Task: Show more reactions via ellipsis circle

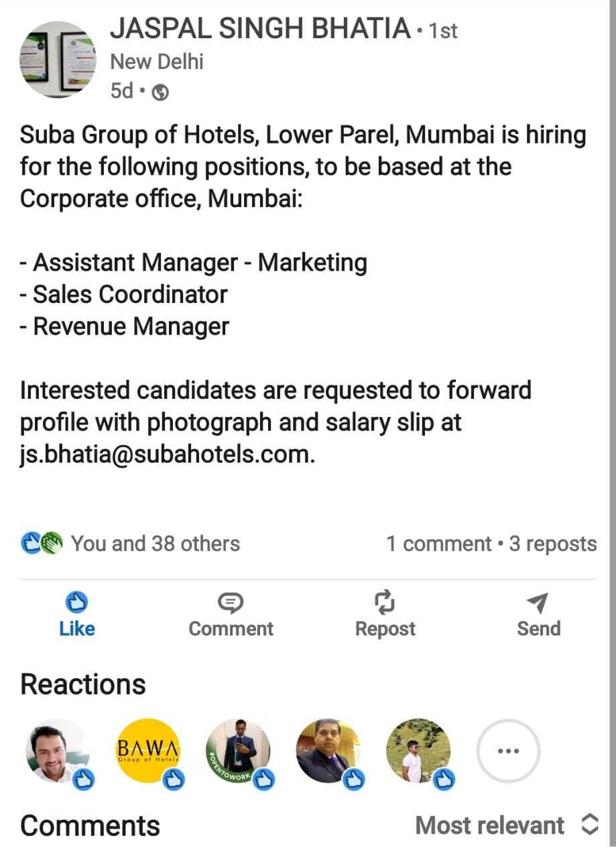Action: pos(508,751)
